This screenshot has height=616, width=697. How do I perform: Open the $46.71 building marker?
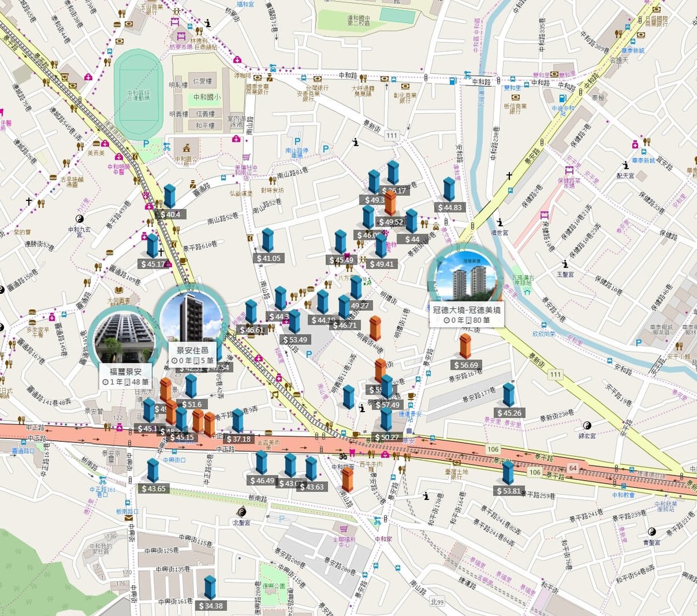pos(344,307)
